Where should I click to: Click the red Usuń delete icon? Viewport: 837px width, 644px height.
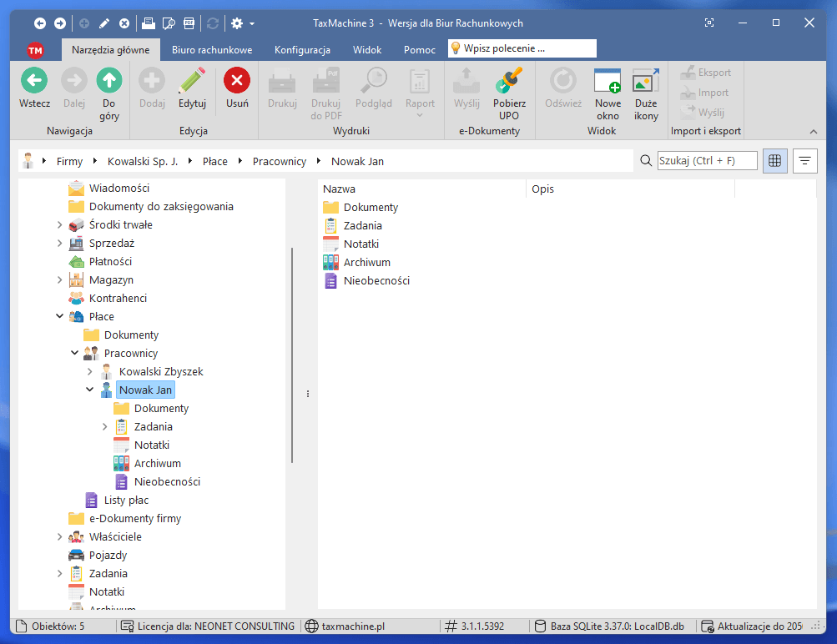[237, 81]
